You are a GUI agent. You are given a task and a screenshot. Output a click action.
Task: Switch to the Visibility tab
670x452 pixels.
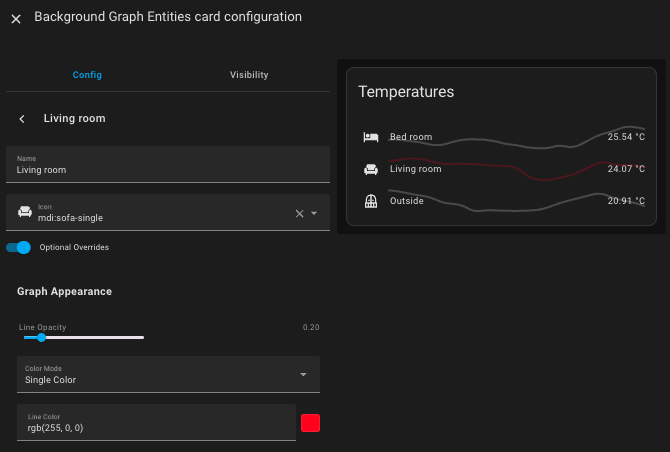click(x=249, y=75)
